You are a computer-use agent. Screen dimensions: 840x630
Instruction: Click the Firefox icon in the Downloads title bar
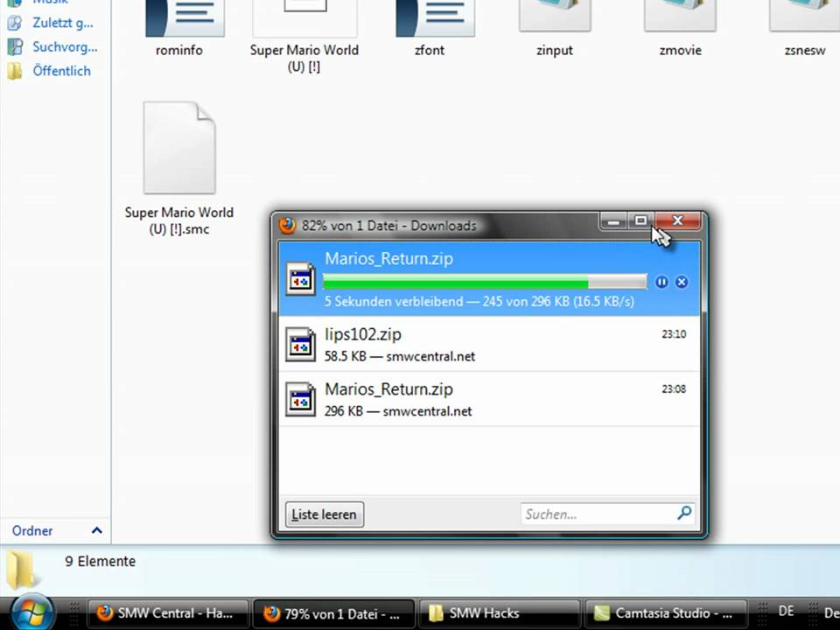click(288, 225)
